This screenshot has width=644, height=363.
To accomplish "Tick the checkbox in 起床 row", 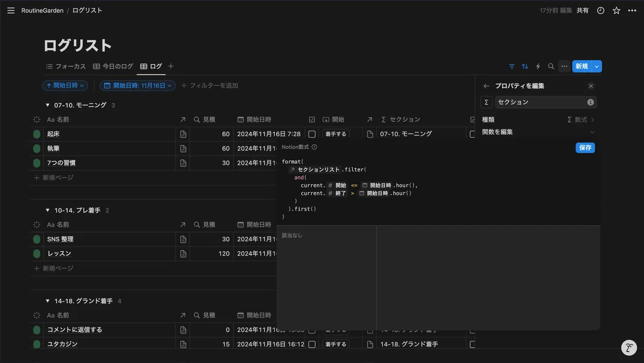I will coord(312,134).
